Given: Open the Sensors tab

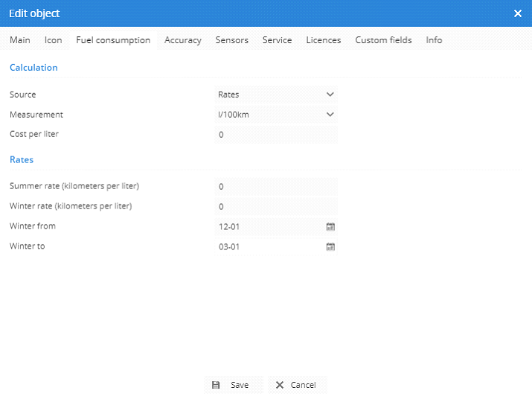Looking at the screenshot, I should (232, 40).
